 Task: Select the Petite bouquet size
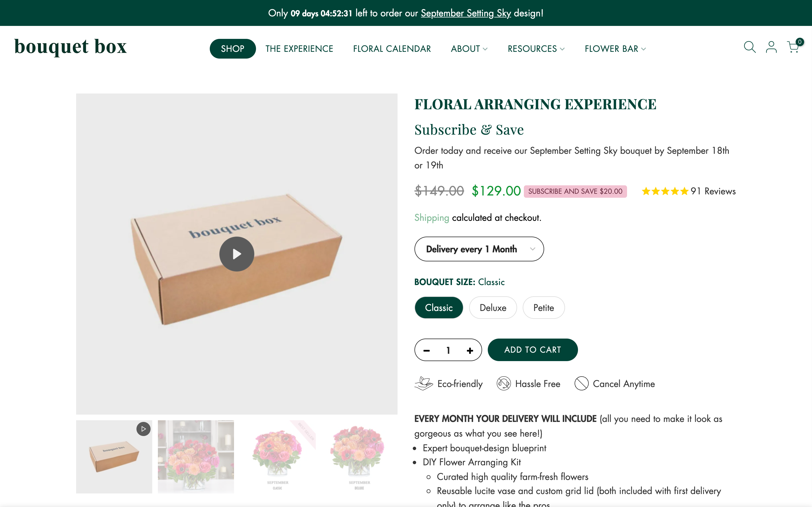point(543,308)
